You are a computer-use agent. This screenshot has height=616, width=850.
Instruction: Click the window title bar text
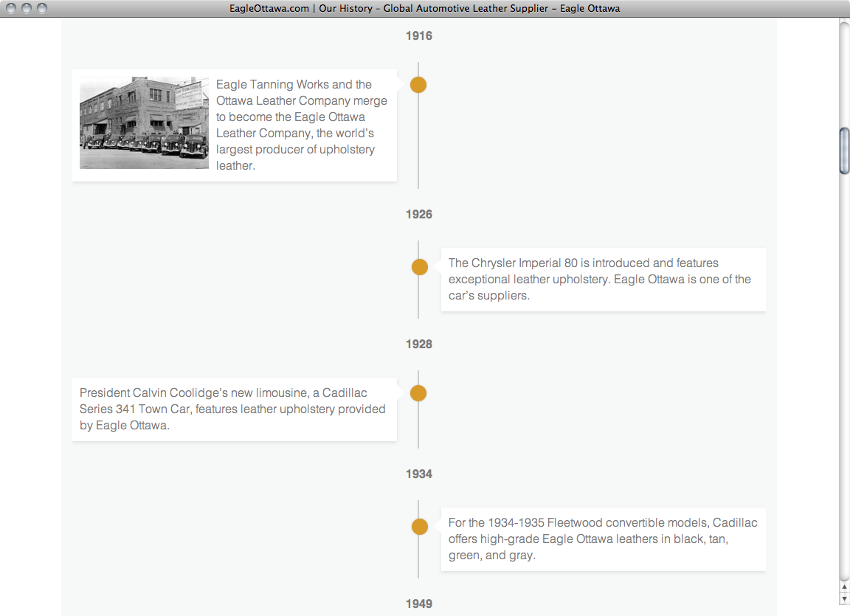[424, 8]
